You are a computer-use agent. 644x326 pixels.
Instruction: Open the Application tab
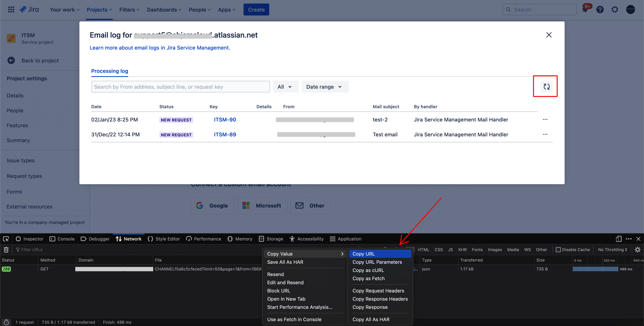(345, 239)
